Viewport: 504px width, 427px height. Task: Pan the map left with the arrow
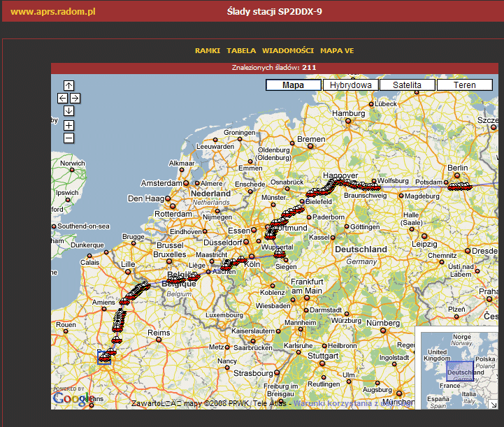point(62,98)
